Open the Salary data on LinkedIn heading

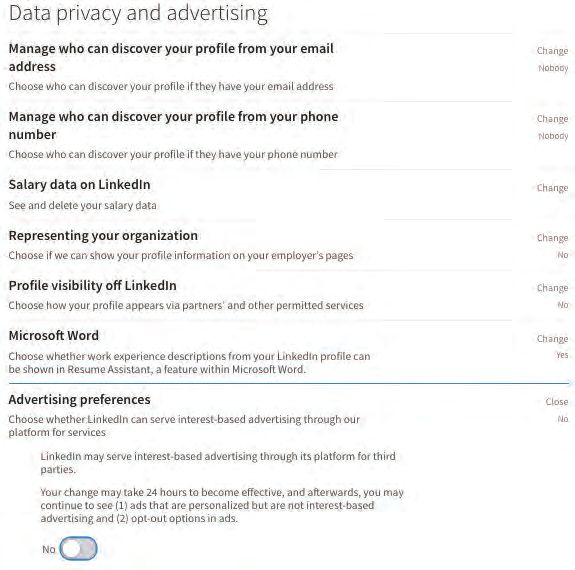[x=80, y=184]
